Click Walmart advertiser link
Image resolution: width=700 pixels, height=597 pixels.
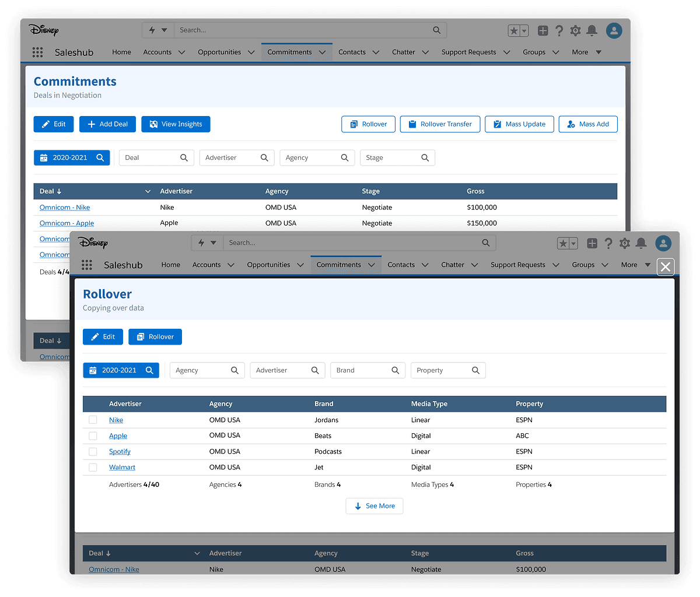(x=122, y=467)
